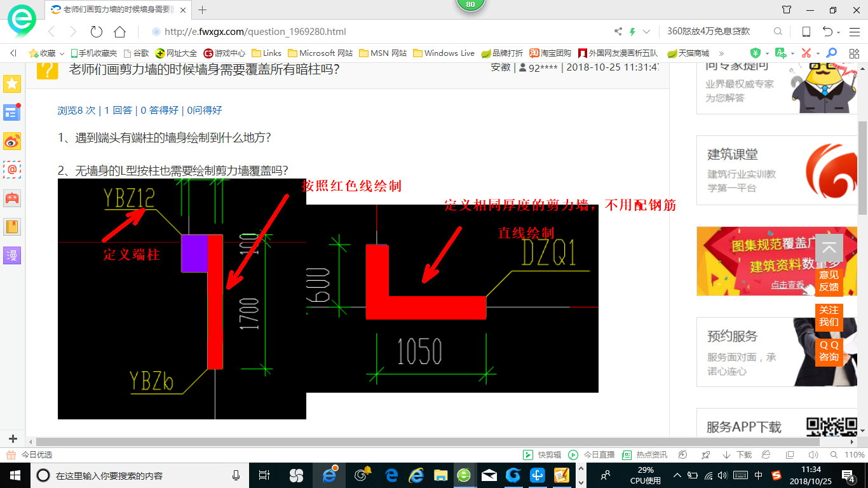Collapse bookmarks bar with left double arrow

[13, 53]
